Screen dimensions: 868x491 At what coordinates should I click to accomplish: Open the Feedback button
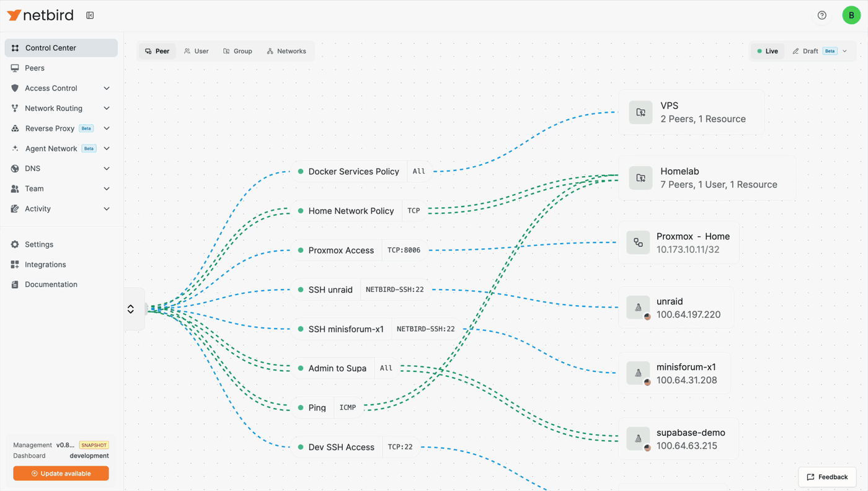click(827, 477)
